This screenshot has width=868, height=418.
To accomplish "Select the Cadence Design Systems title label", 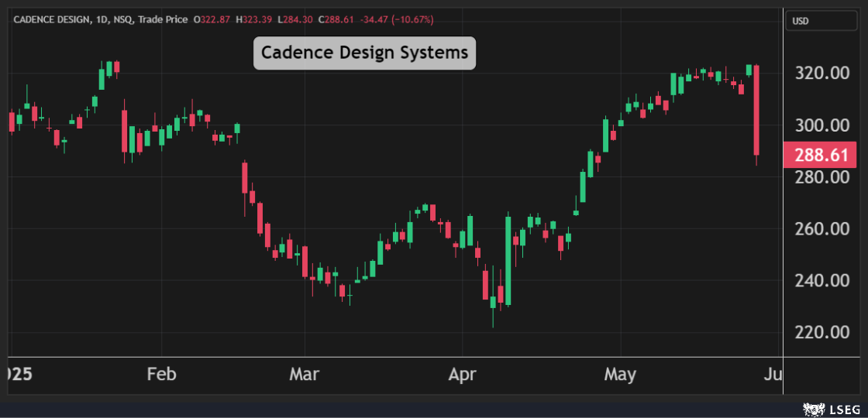I will coord(364,53).
